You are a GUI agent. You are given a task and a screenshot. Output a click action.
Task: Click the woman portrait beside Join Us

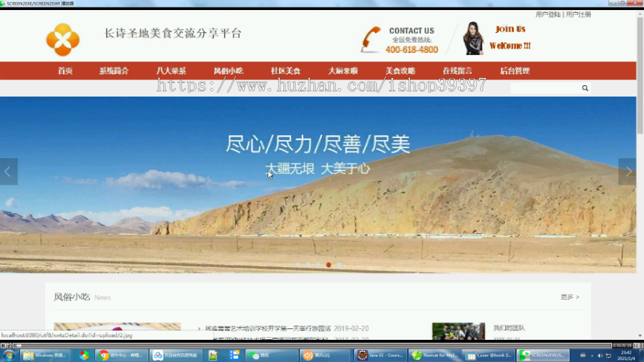tap(473, 38)
